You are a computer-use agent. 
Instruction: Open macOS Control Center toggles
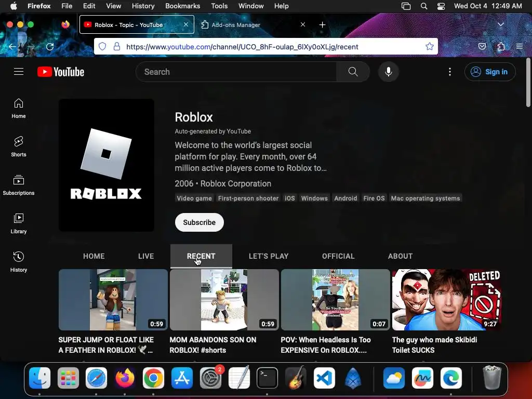click(x=441, y=6)
